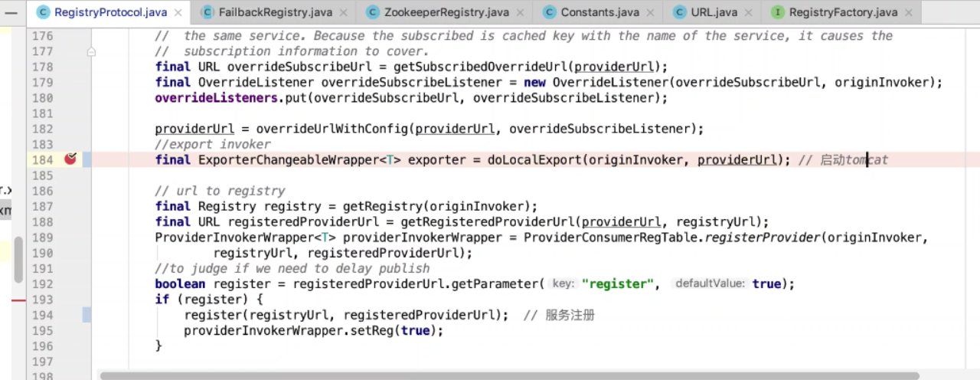Viewport: 980px width, 380px height.
Task: Toggle the breakpoint on line 184
Action: (x=70, y=159)
